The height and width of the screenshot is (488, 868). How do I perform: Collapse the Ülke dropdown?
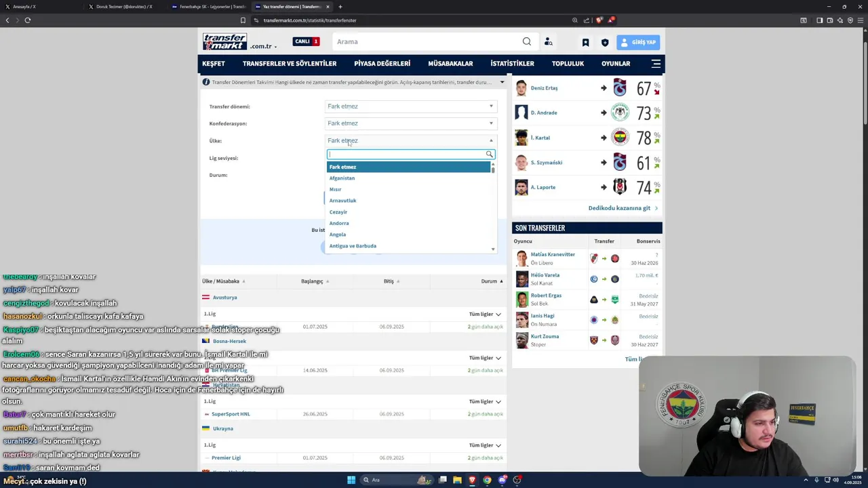coord(411,140)
